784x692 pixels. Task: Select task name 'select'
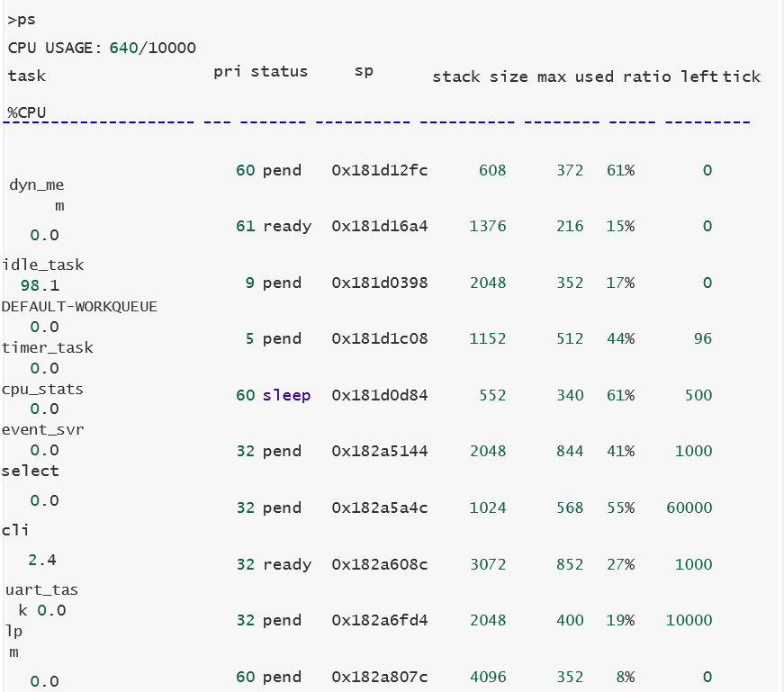[x=30, y=471]
